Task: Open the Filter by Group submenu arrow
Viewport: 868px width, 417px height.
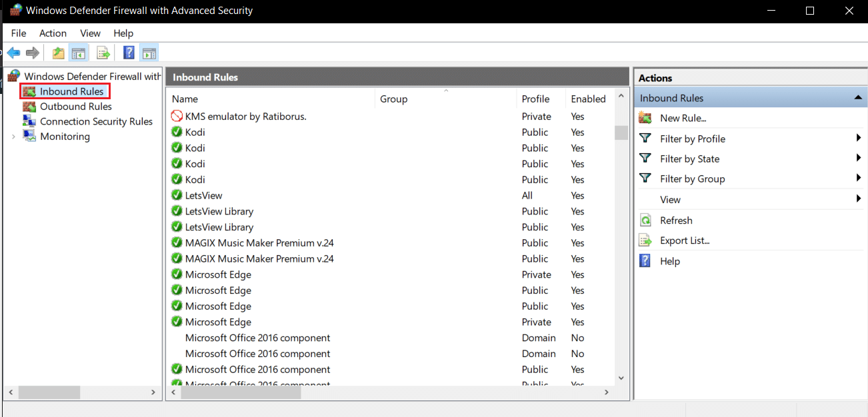Action: 859,179
